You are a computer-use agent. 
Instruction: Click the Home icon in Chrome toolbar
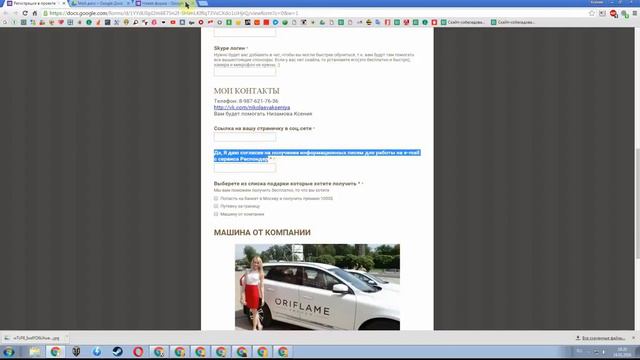[35, 13]
